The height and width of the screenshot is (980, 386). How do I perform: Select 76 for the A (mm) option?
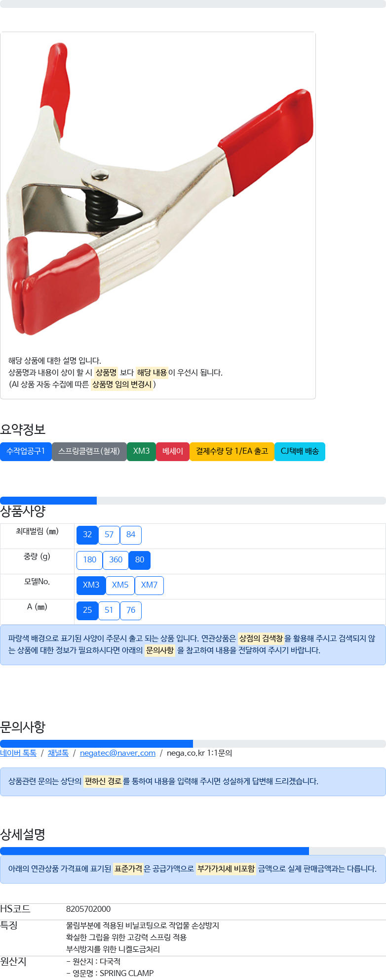coord(131,610)
